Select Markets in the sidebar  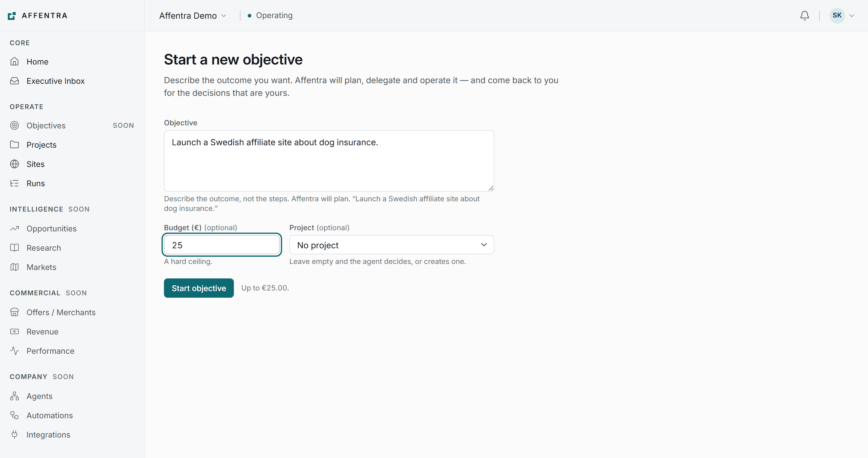pyautogui.click(x=72, y=267)
